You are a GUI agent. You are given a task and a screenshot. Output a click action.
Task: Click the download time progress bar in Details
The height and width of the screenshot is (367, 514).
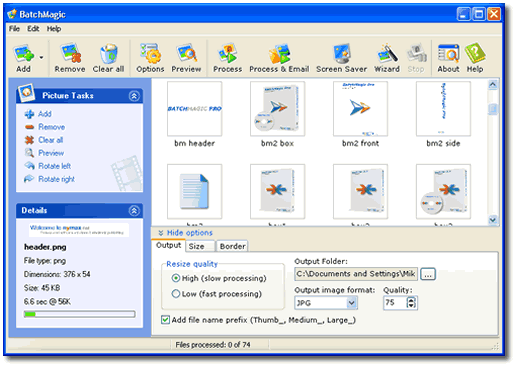(x=79, y=314)
